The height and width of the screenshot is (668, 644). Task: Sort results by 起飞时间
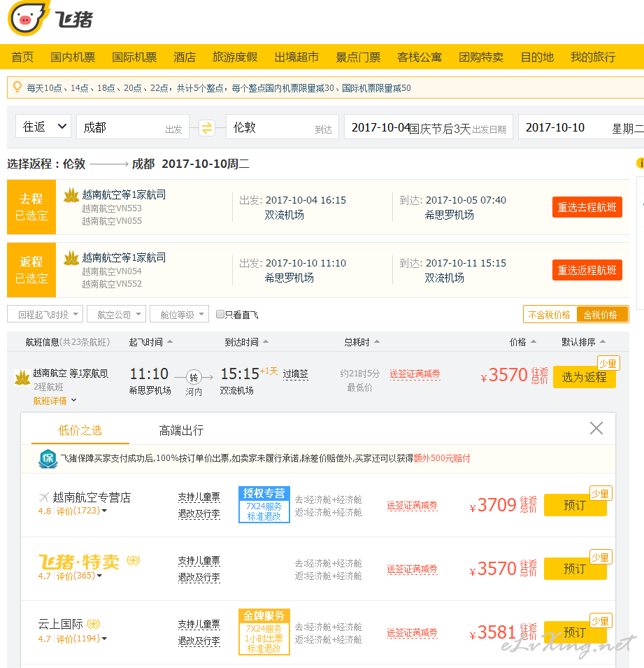pyautogui.click(x=151, y=342)
